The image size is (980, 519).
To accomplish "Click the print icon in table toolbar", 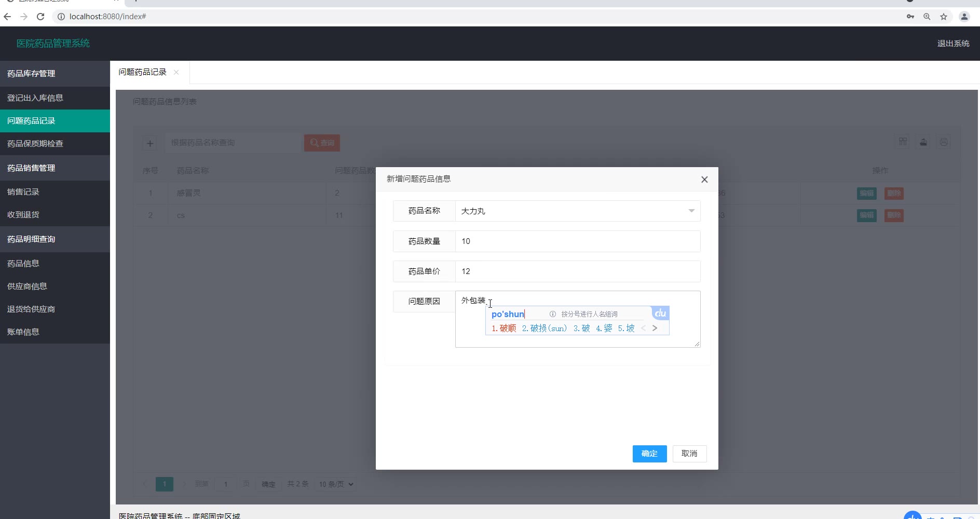I will pyautogui.click(x=944, y=142).
